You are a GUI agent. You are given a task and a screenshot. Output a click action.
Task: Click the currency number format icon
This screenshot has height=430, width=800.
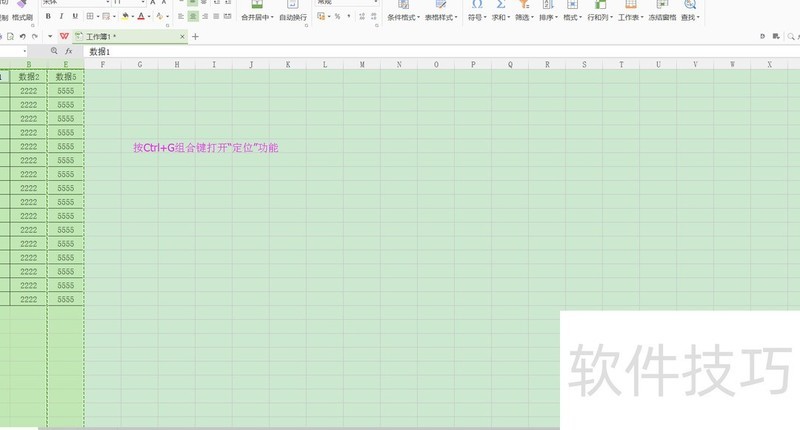pyautogui.click(x=321, y=16)
